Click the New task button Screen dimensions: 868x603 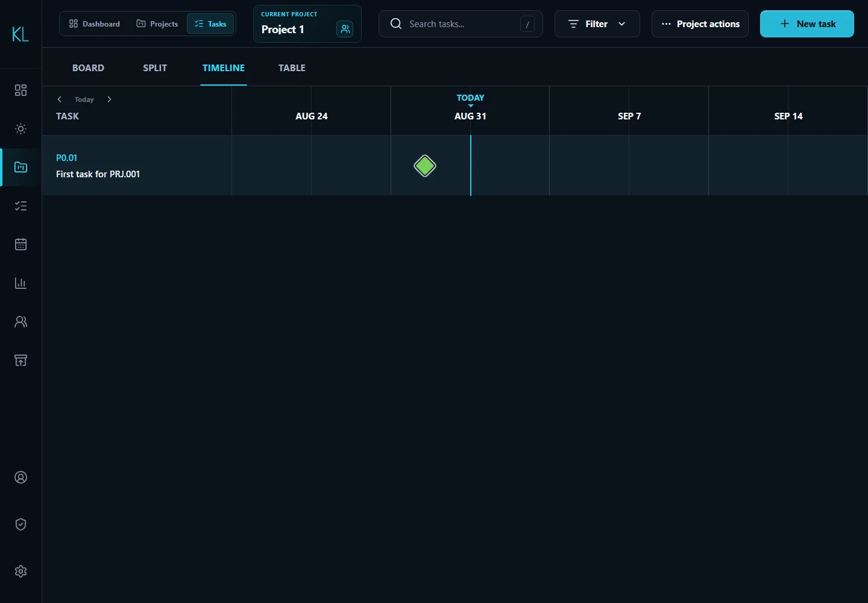(x=807, y=24)
